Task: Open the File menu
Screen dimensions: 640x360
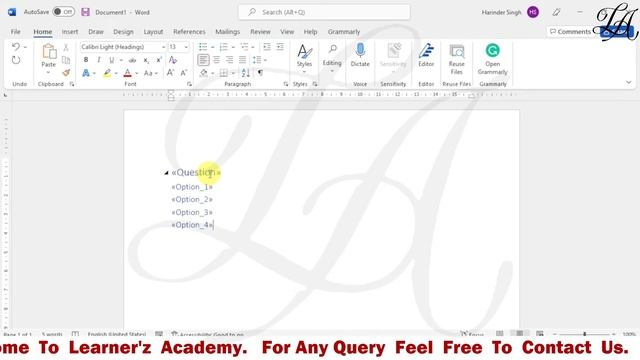Action: pos(16,31)
